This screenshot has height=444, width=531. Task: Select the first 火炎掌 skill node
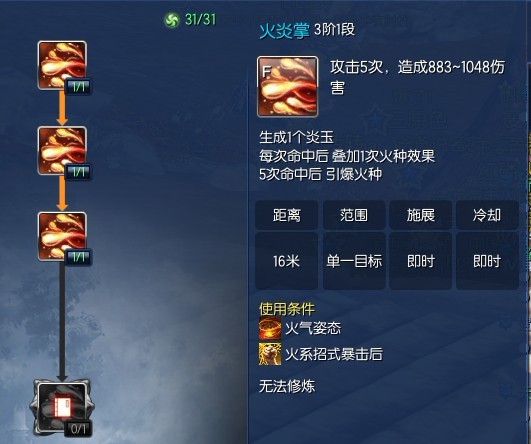pyautogui.click(x=62, y=65)
